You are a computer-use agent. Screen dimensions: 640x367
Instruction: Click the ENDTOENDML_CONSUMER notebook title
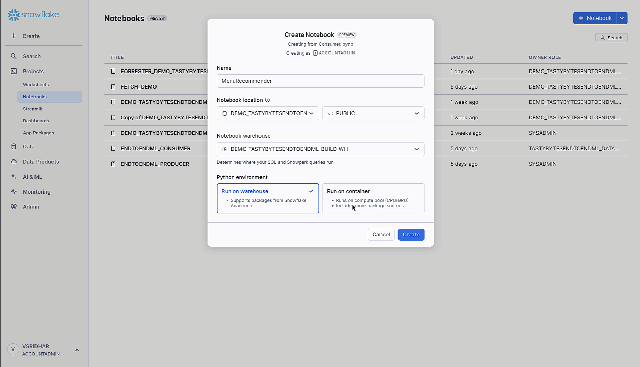pyautogui.click(x=156, y=149)
